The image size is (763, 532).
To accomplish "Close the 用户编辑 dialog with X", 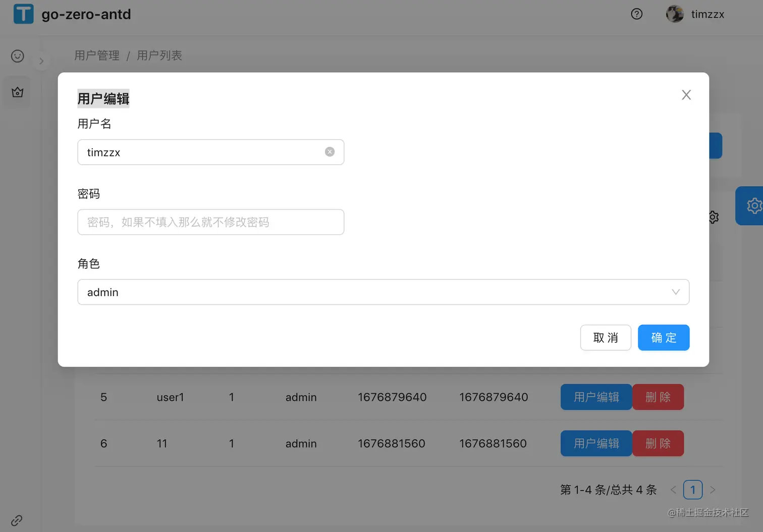I will 686,95.
